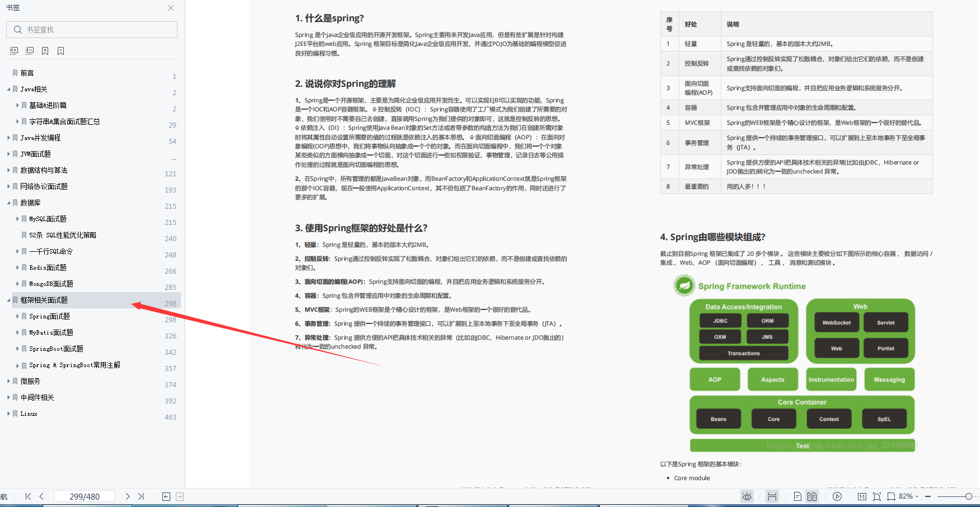The height and width of the screenshot is (507, 980).
Task: Switch to two-page view
Action: coord(812,496)
